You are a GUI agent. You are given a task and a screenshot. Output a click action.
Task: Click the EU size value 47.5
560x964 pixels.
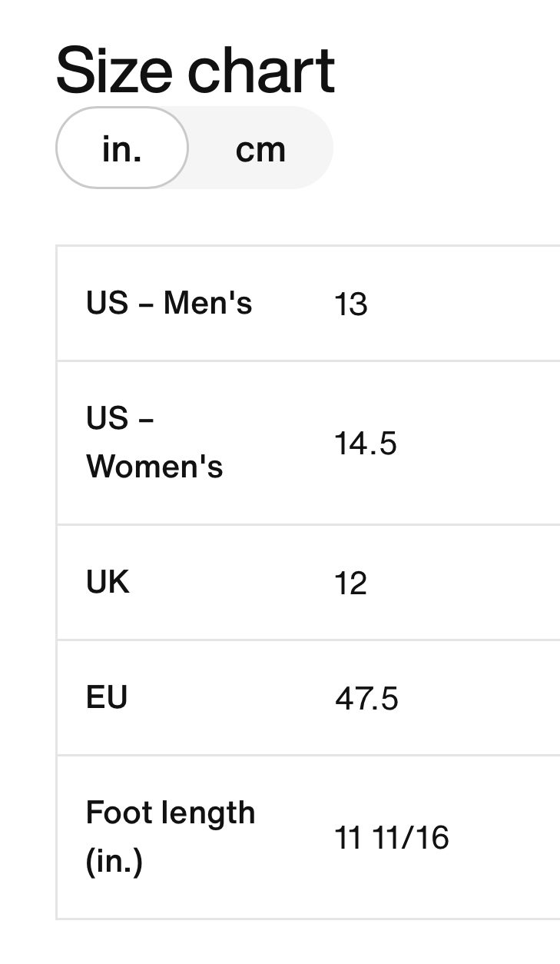(366, 700)
